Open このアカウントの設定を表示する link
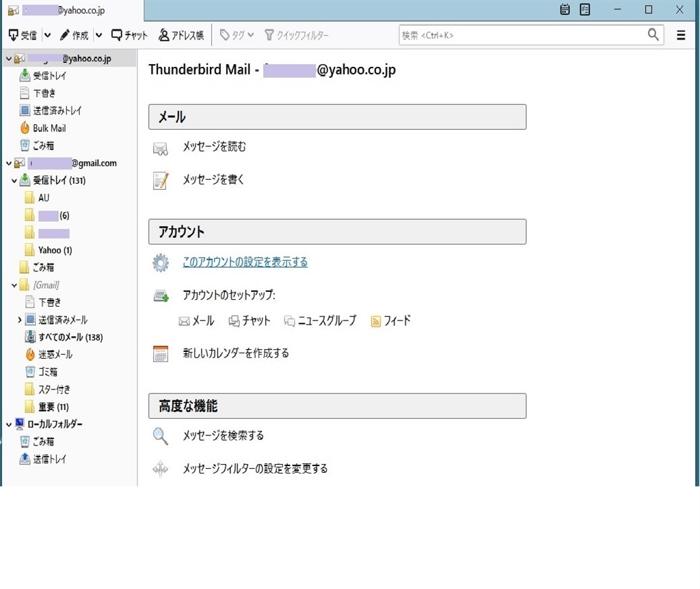The image size is (700, 589). [x=245, y=262]
